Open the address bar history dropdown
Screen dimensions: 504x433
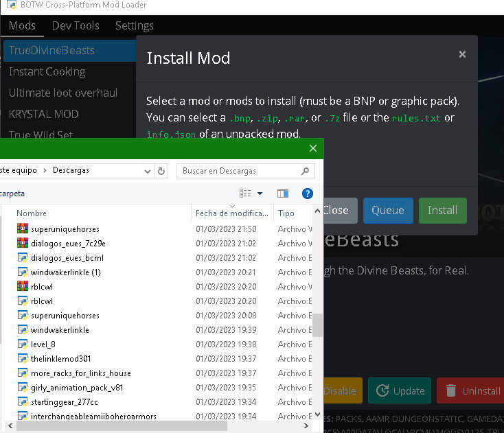[147, 171]
